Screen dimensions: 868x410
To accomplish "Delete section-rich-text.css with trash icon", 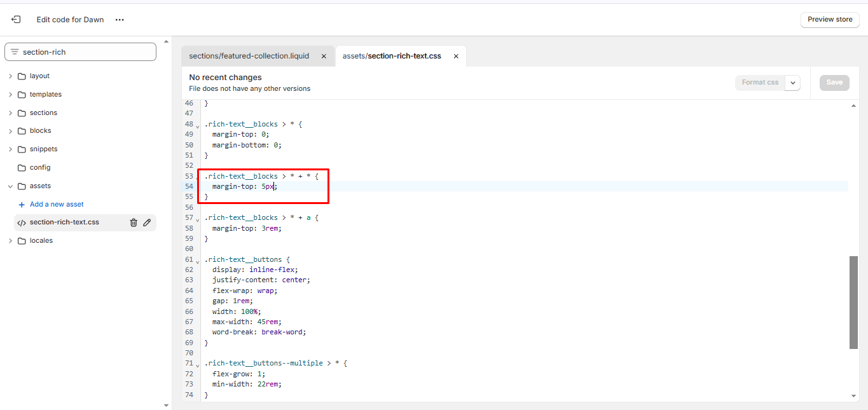I will [134, 222].
